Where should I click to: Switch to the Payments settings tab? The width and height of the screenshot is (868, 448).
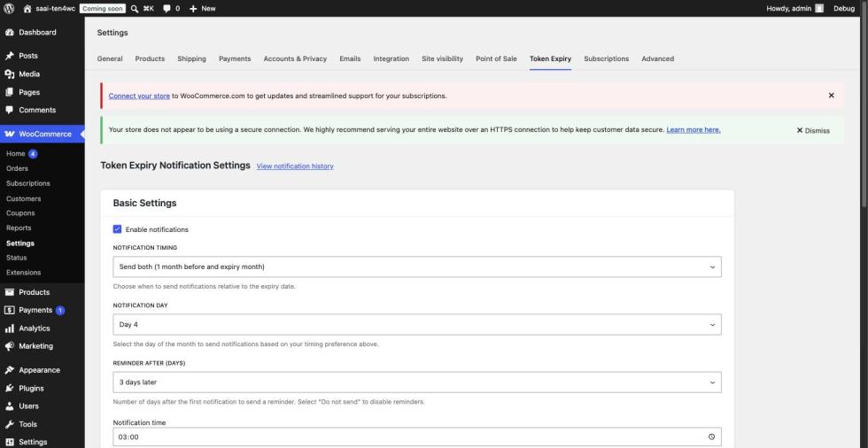coord(235,58)
